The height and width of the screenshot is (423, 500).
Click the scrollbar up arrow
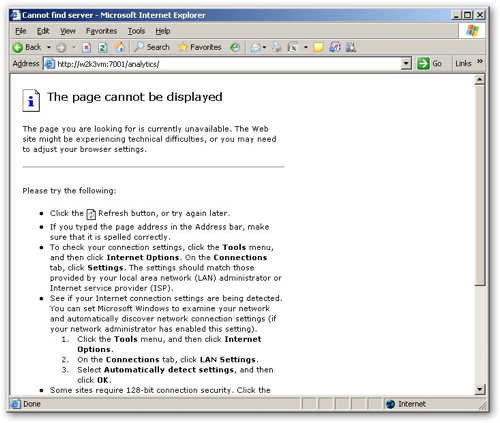479,79
